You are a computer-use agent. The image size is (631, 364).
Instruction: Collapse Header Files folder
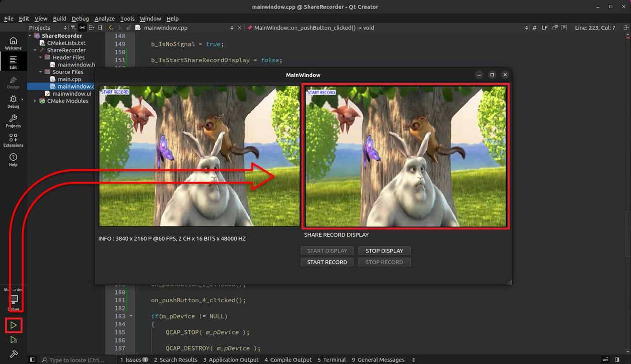point(41,57)
